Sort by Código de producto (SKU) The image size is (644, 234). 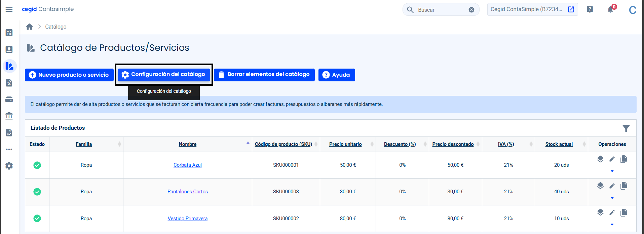click(x=283, y=144)
